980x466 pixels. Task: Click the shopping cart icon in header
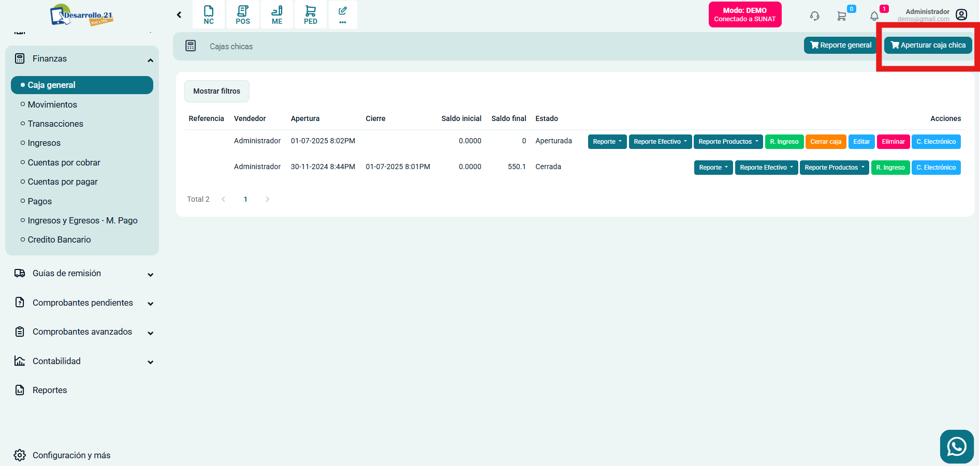842,16
